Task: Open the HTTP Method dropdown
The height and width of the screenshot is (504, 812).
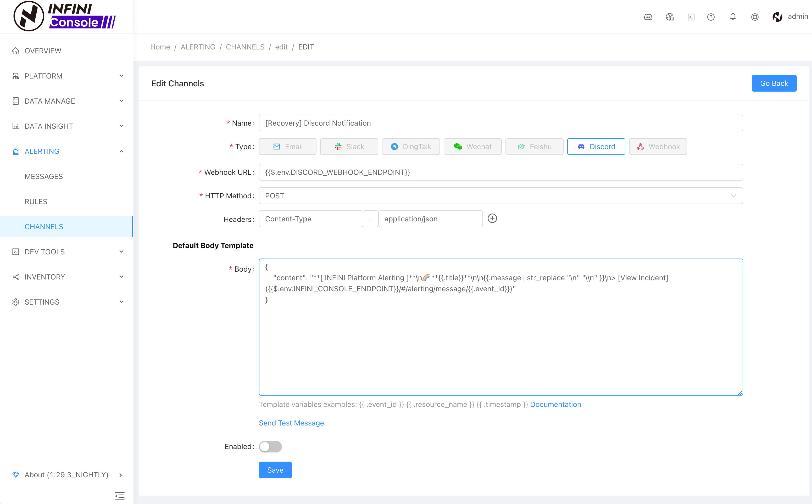Action: tap(500, 196)
